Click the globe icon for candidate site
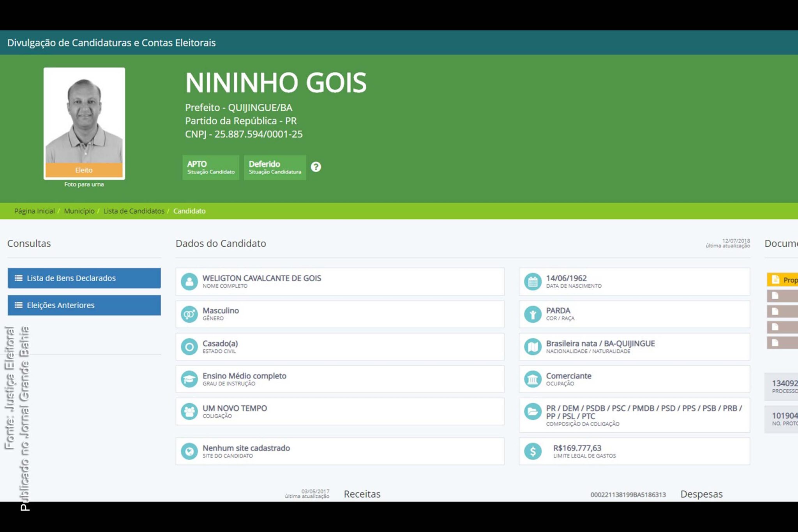 pos(189,451)
